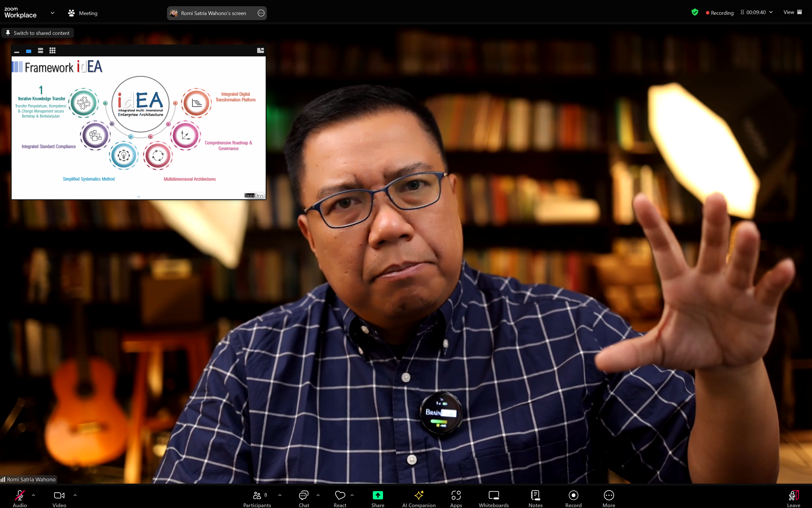Viewport: 812px width, 508px height.
Task: Expand the meeting timer dropdown arrow
Action: coord(771,12)
